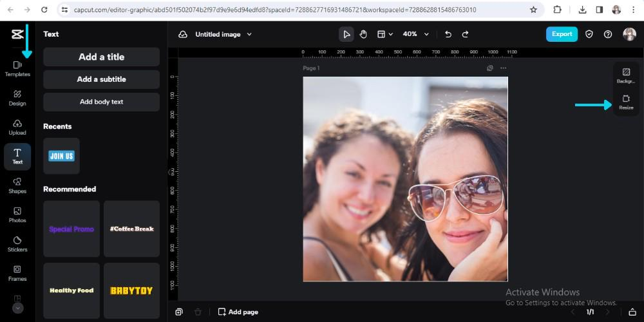The height and width of the screenshot is (322, 644).
Task: Click the CapCut logo icon
Action: click(17, 35)
